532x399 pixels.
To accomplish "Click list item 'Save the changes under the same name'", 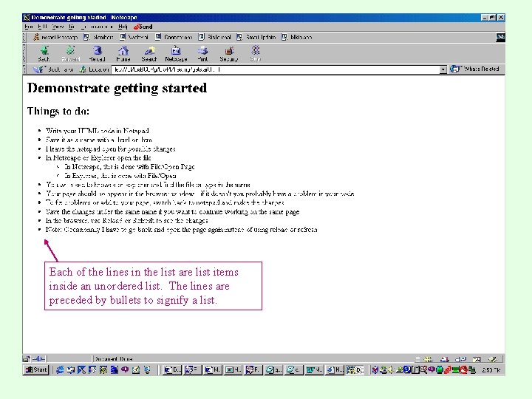I will [x=173, y=212].
